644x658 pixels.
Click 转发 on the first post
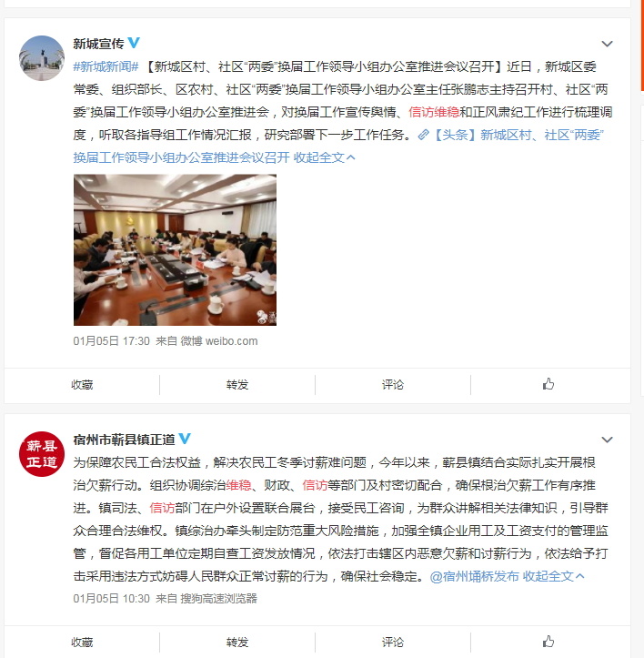237,384
